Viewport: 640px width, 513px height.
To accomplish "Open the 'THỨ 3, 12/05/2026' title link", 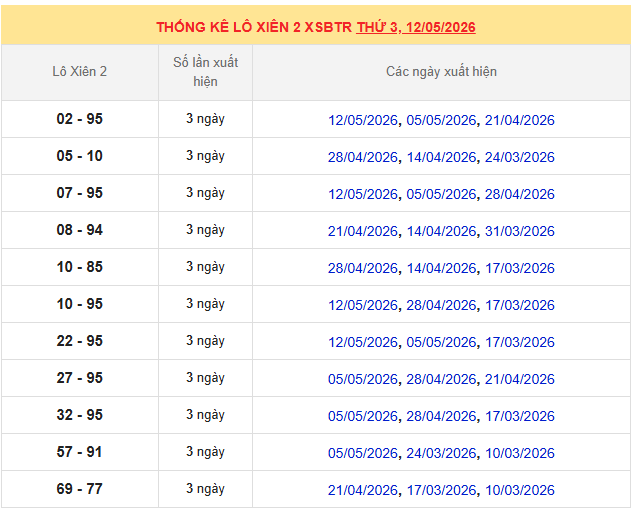I will point(416,27).
